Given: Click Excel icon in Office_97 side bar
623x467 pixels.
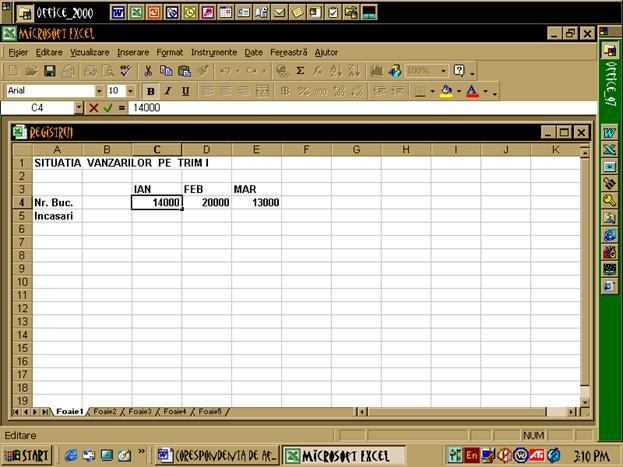Looking at the screenshot, I should tap(609, 150).
